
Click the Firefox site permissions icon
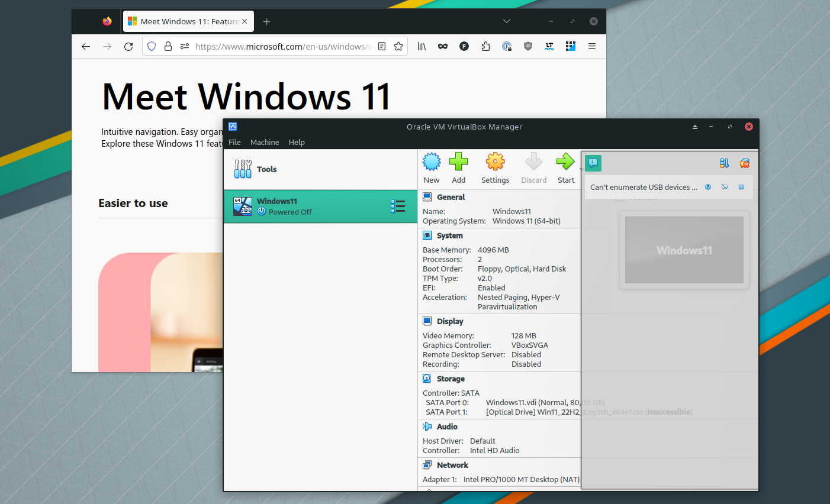185,46
